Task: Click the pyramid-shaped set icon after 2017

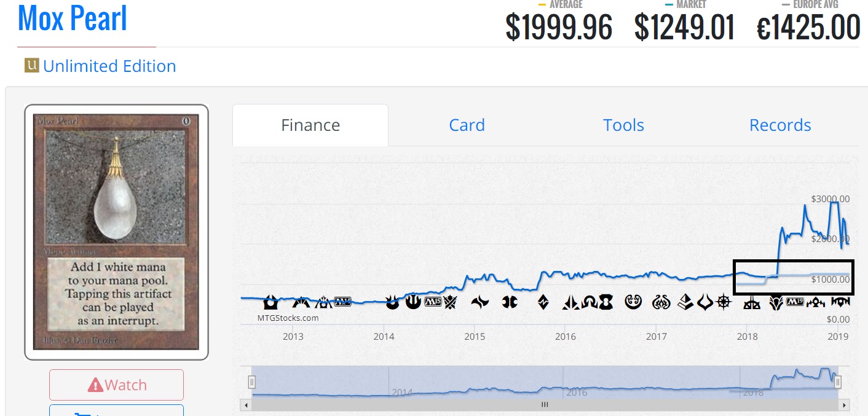Action: (x=686, y=302)
